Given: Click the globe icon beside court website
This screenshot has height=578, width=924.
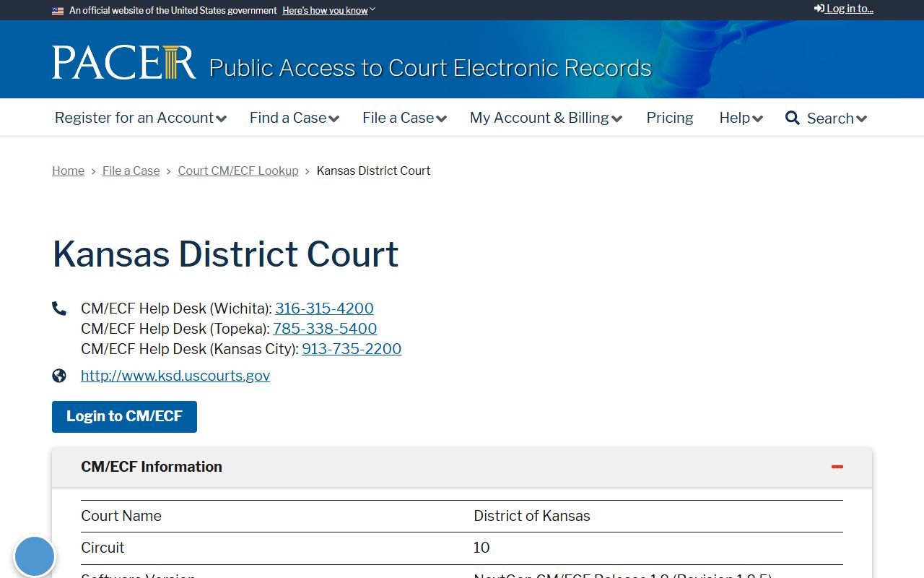Looking at the screenshot, I should click(x=59, y=376).
